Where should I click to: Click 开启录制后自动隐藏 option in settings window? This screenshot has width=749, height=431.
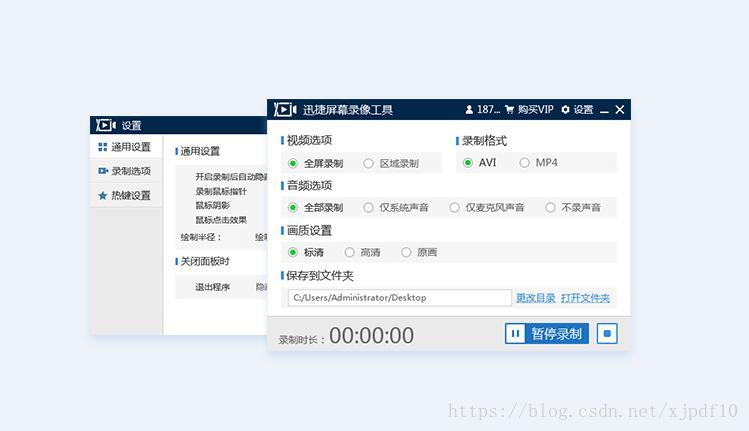(231, 177)
